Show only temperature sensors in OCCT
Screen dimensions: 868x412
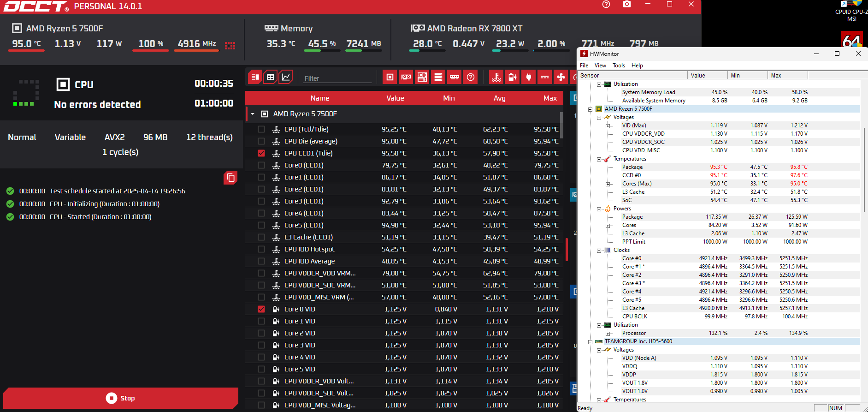[x=496, y=77]
